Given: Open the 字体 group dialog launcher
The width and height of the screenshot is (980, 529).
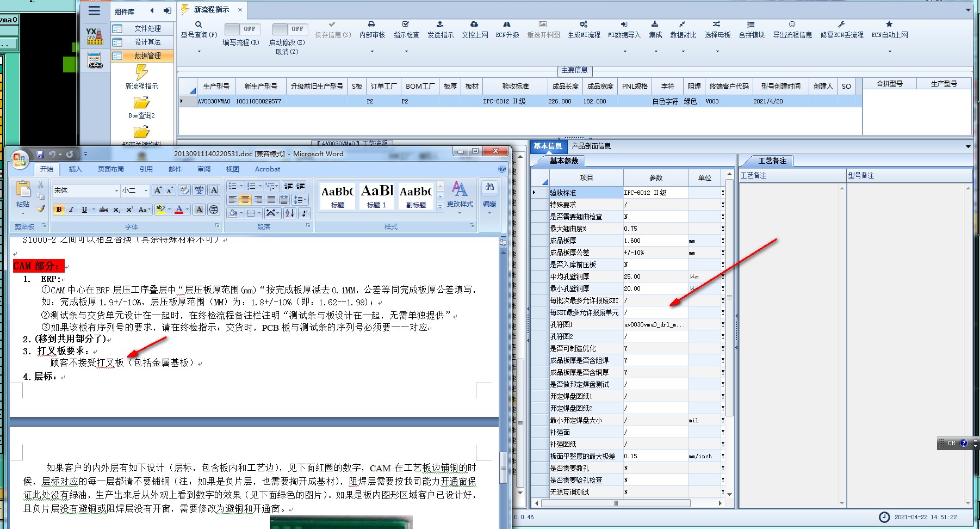Looking at the screenshot, I should 218,226.
